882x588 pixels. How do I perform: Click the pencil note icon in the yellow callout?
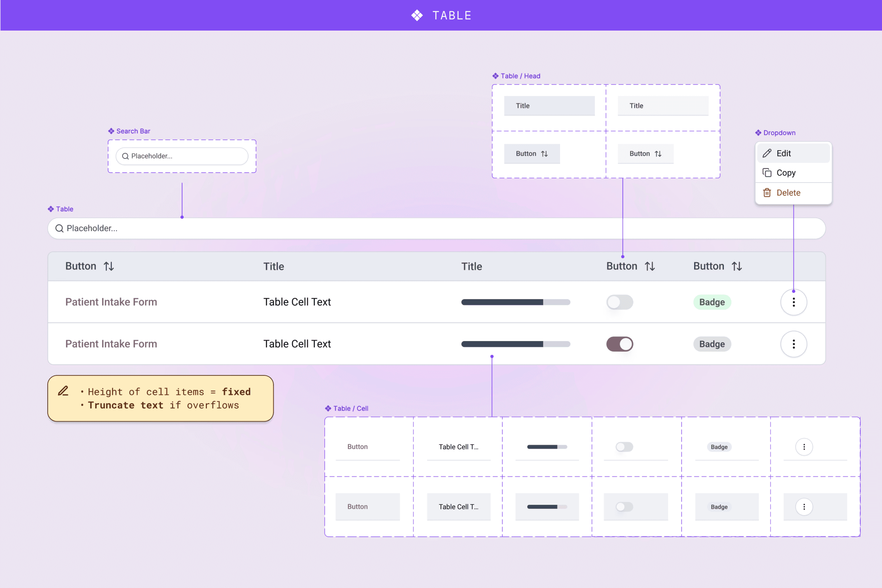pos(64,391)
